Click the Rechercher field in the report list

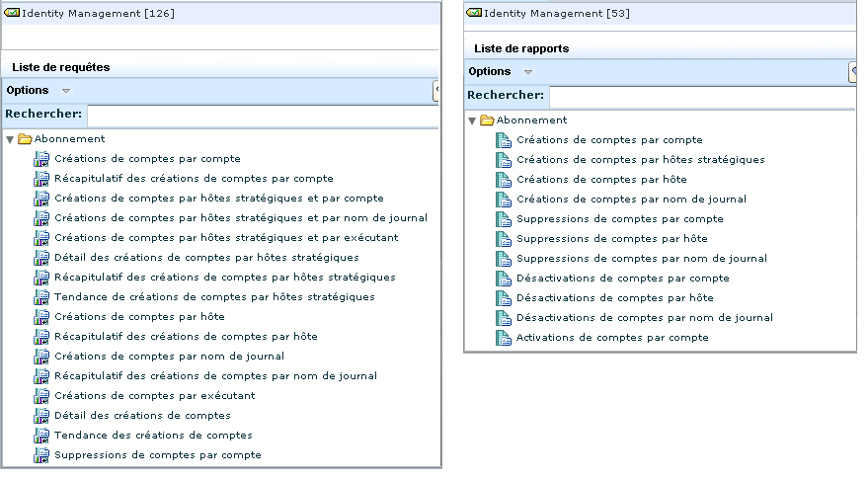pyautogui.click(x=697, y=96)
